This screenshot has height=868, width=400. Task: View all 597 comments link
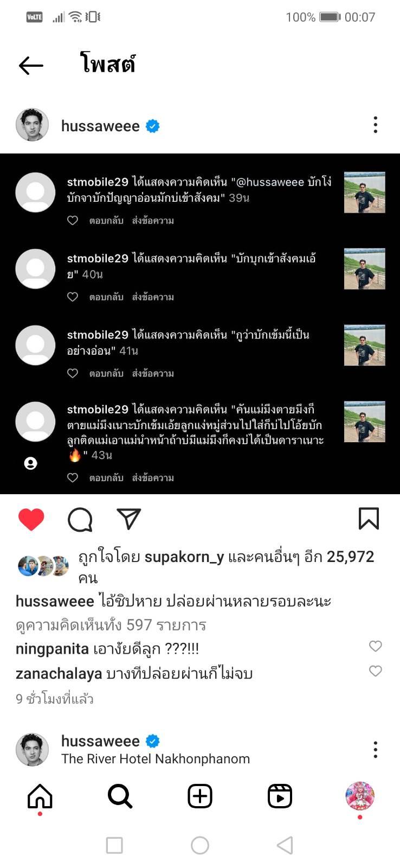(111, 625)
